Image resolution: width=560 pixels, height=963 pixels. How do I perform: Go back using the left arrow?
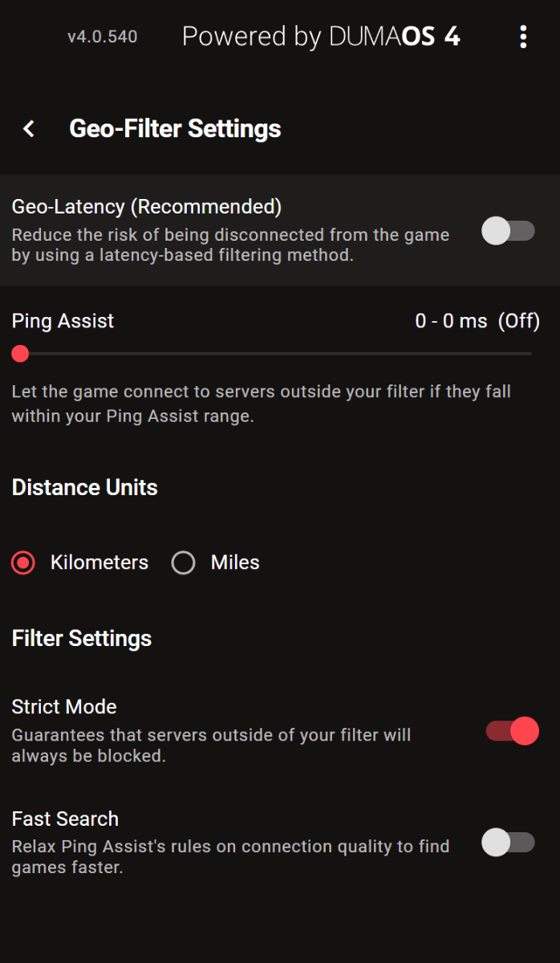tap(29, 128)
